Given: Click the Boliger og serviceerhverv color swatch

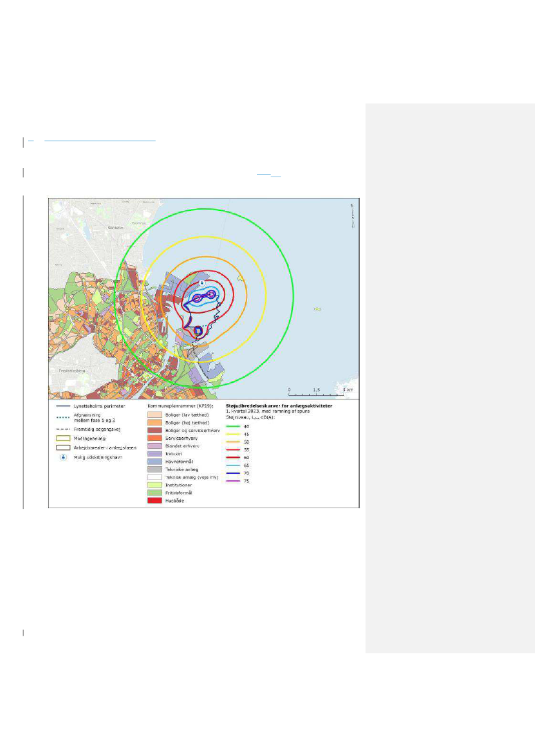Looking at the screenshot, I should click(x=155, y=430).
